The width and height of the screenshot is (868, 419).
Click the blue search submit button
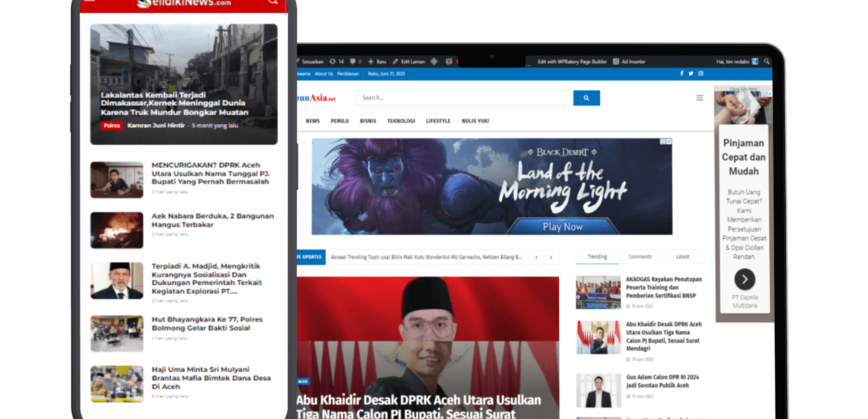point(586,98)
